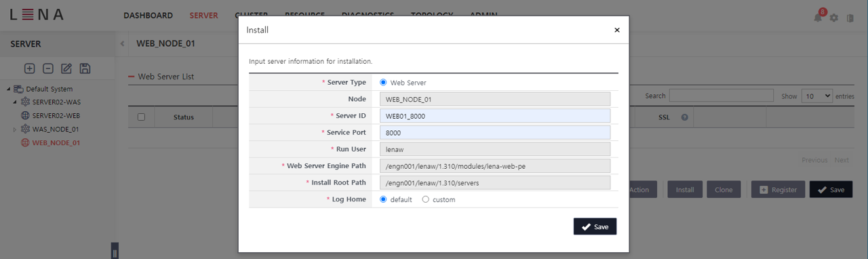Click the collapse-all minus icon in server tree toolbar
Image resolution: width=868 pixels, height=259 pixels.
pos(48,68)
